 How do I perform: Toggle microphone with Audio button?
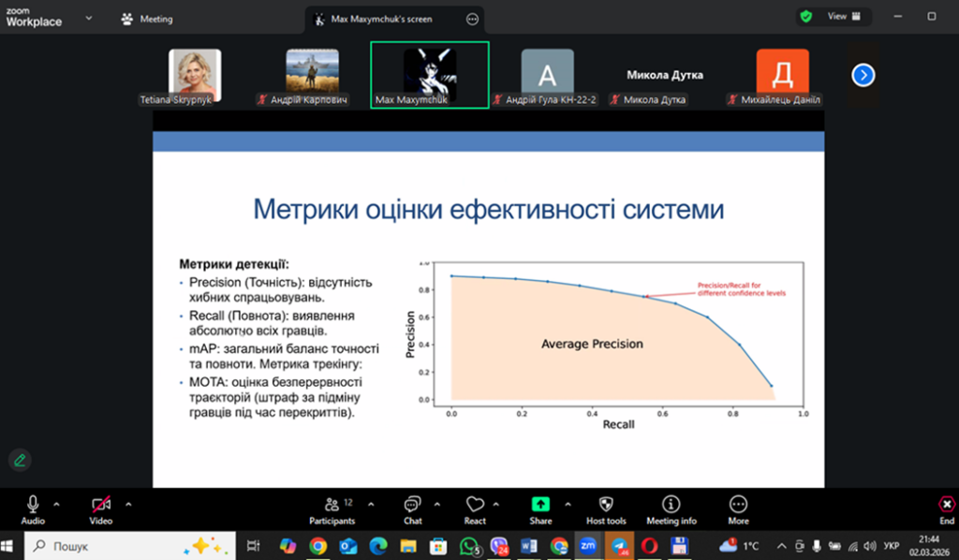(33, 505)
